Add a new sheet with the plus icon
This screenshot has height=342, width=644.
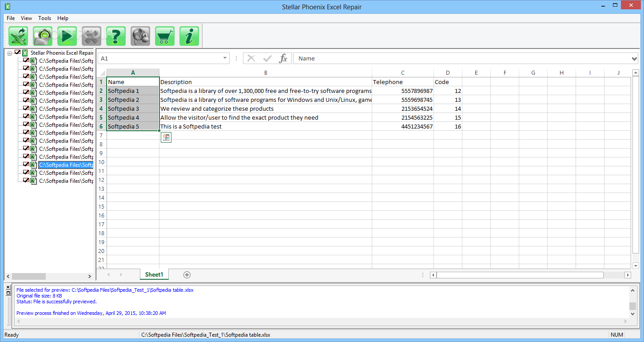pyautogui.click(x=187, y=275)
